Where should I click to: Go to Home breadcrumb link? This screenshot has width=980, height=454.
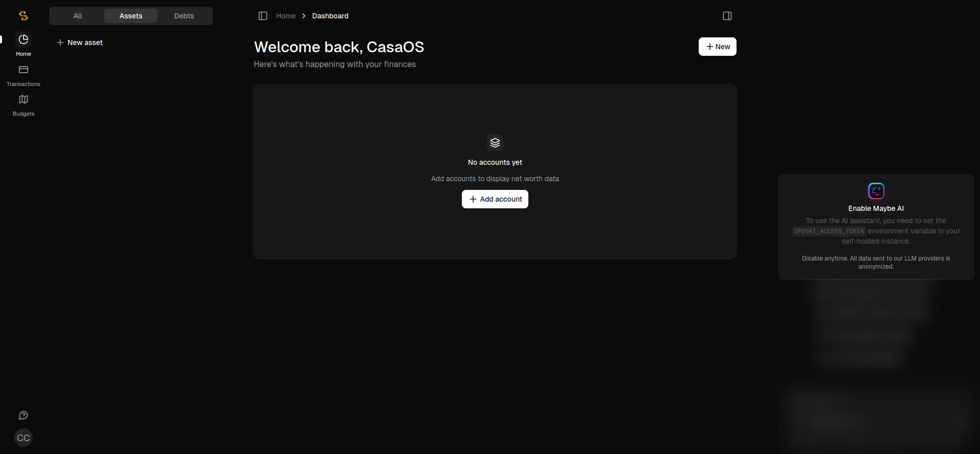286,16
